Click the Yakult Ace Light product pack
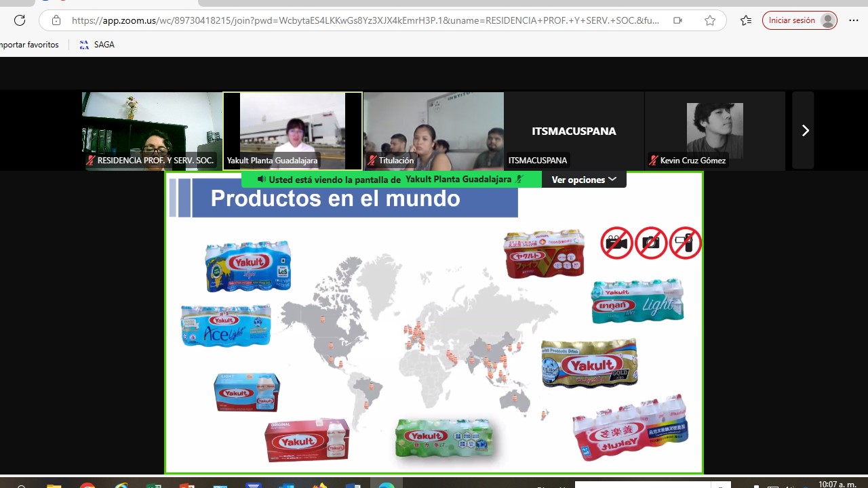This screenshot has height=488, width=868. pyautogui.click(x=226, y=325)
